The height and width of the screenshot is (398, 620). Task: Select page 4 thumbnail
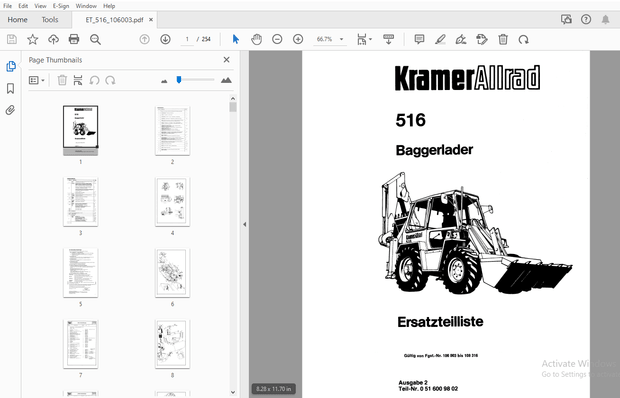[x=172, y=202]
